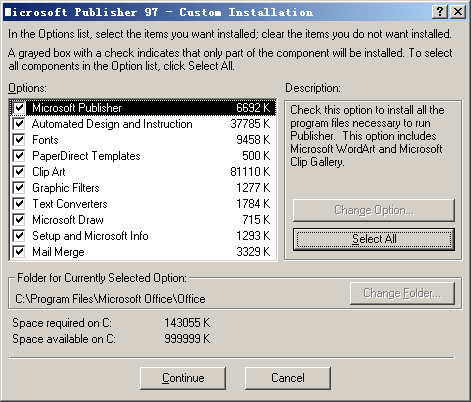Screen dimensions: 471x402
Task: Click the 500 K size value
Action: pos(256,156)
